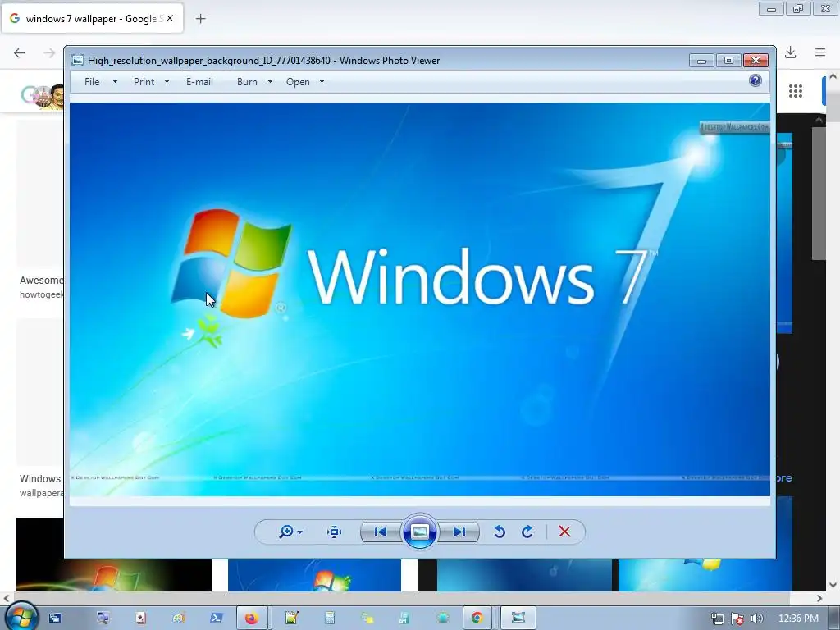This screenshot has width=840, height=630.
Task: Expand the Open dropdown arrow
Action: click(x=322, y=81)
